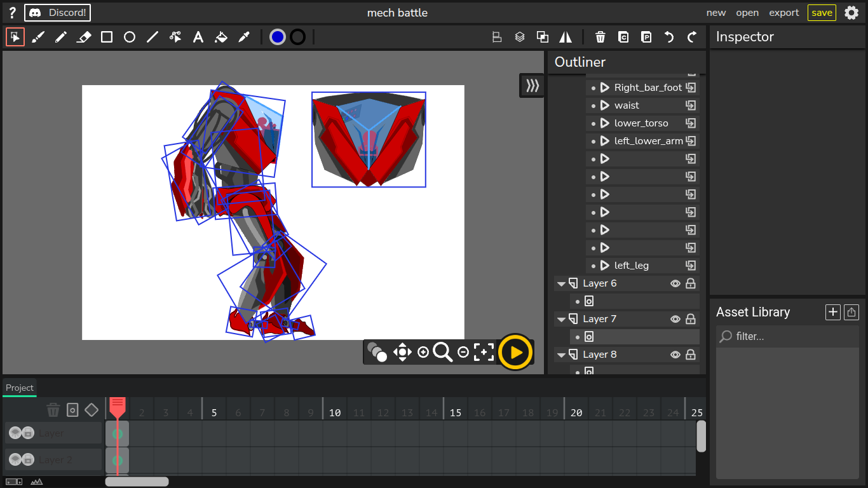Select the Eraser tool
The height and width of the screenshot is (488, 868).
[x=84, y=37]
